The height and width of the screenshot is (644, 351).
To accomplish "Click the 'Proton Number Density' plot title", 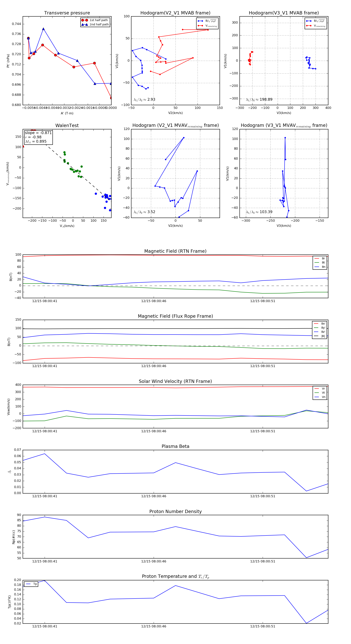I will pos(175,511).
